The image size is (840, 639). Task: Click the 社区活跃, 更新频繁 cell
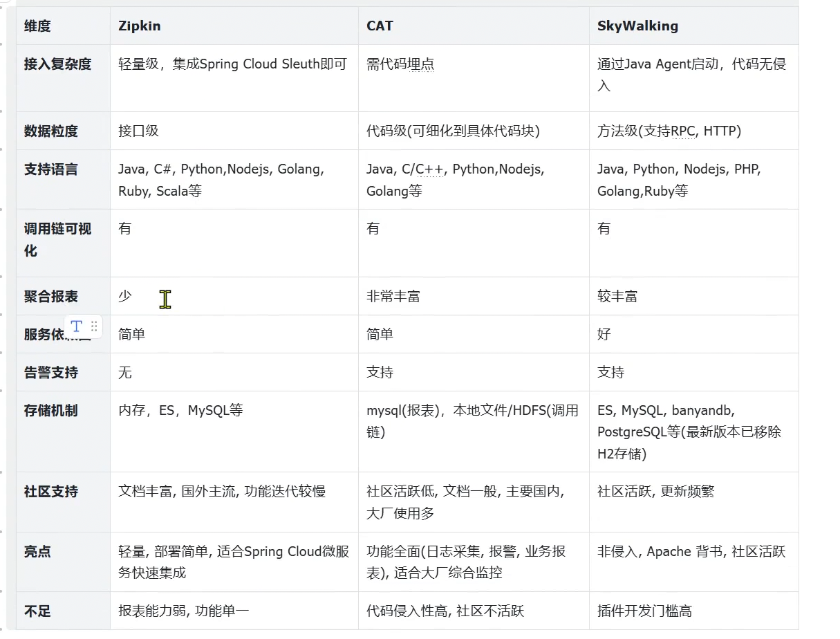694,502
